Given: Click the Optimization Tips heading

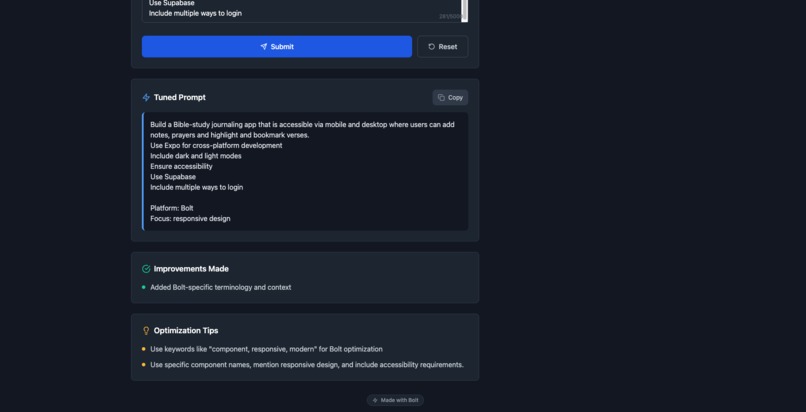Looking at the screenshot, I should click(186, 331).
